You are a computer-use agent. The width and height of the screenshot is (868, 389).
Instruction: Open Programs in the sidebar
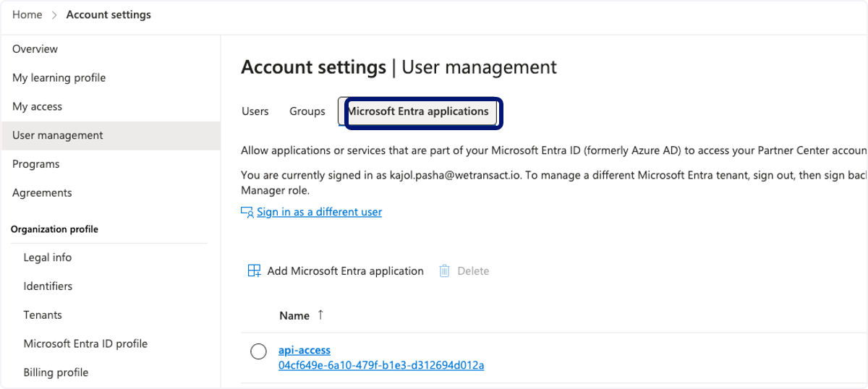[111, 164]
